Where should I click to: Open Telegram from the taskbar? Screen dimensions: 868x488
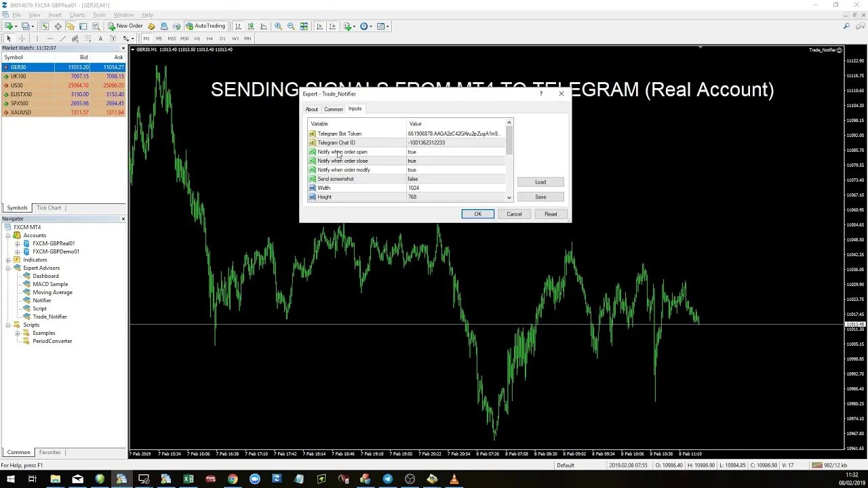(387, 479)
